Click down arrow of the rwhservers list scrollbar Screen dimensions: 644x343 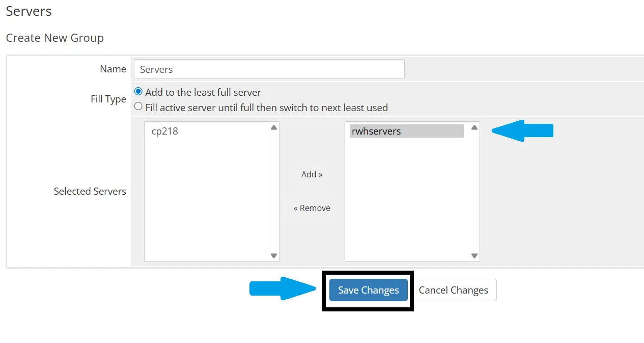coord(474,256)
